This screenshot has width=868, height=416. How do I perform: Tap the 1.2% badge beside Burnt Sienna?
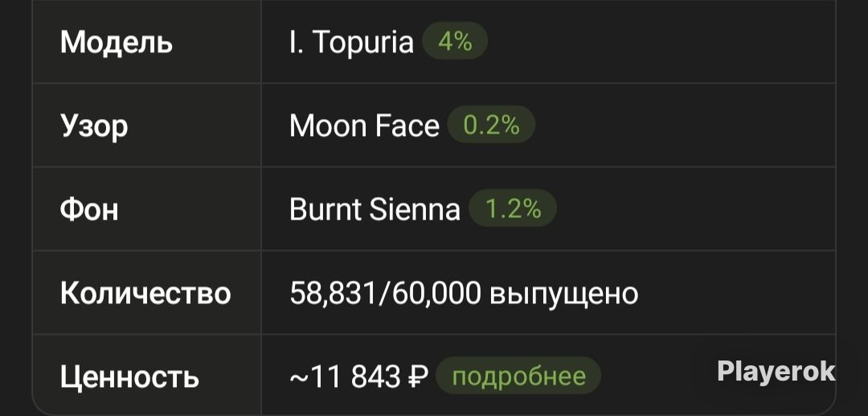[x=513, y=209]
